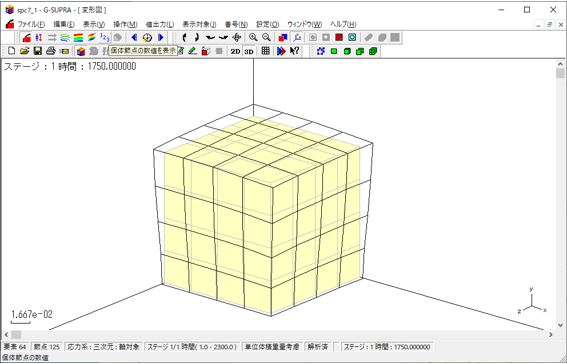Image resolution: width=567 pixels, height=364 pixels.
Task: Open the 編集(E) menu
Action: pos(64,24)
